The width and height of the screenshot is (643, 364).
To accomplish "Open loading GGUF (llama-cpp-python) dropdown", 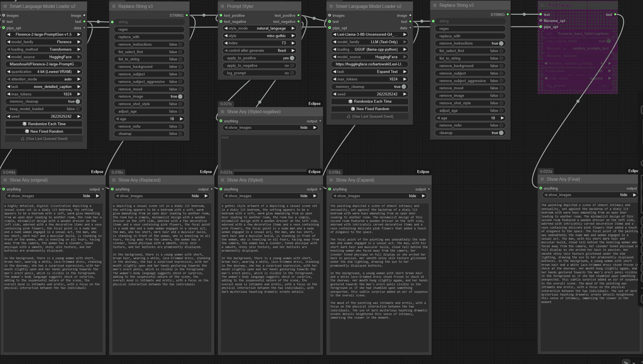I will (x=370, y=50).
